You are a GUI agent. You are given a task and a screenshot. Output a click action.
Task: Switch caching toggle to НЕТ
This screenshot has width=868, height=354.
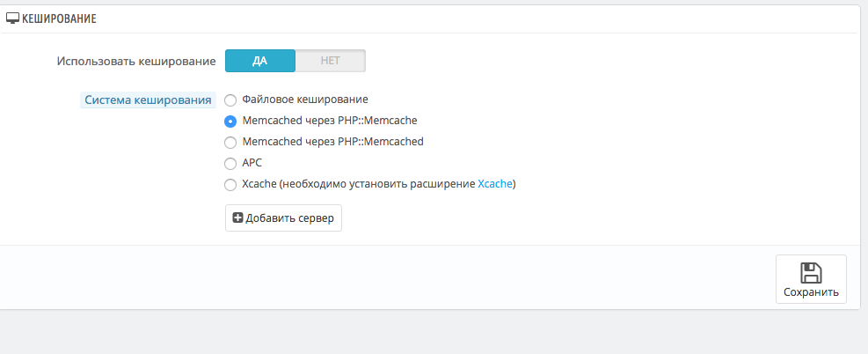[x=330, y=61]
